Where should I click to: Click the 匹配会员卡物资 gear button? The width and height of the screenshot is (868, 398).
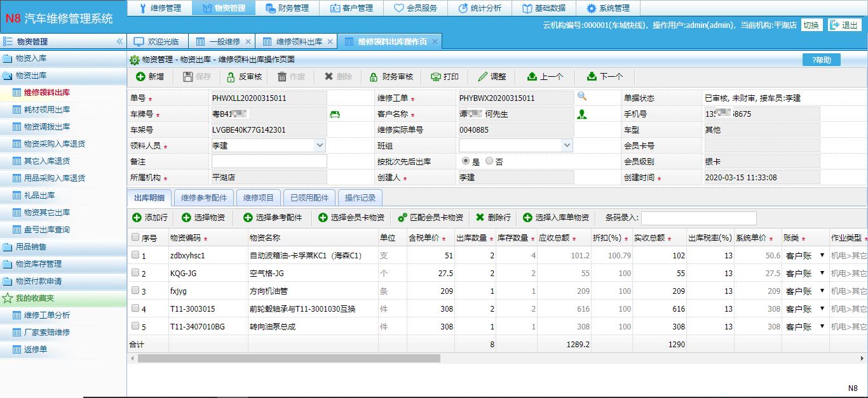[430, 218]
